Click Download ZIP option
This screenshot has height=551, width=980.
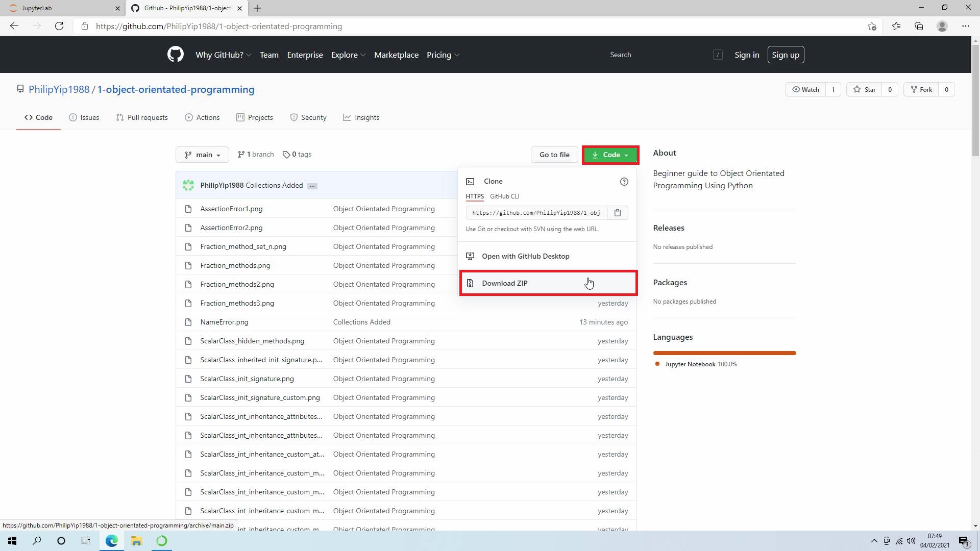pyautogui.click(x=548, y=283)
